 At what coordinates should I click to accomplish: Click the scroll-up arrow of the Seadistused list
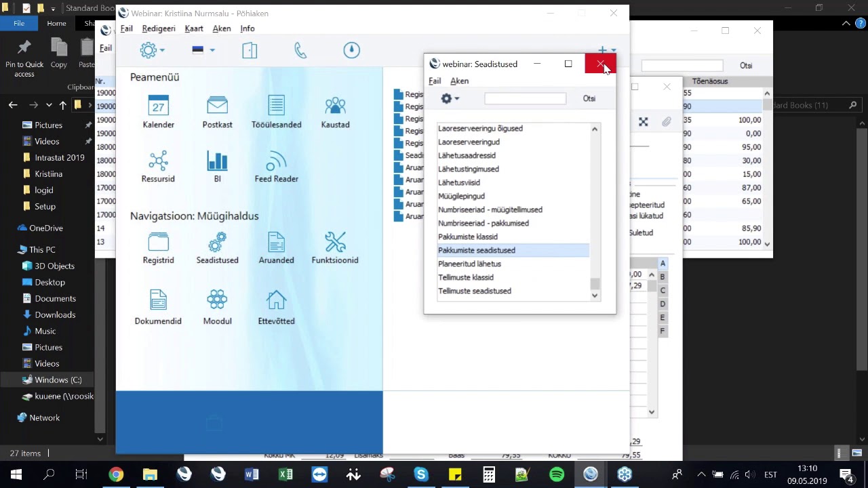(x=595, y=129)
